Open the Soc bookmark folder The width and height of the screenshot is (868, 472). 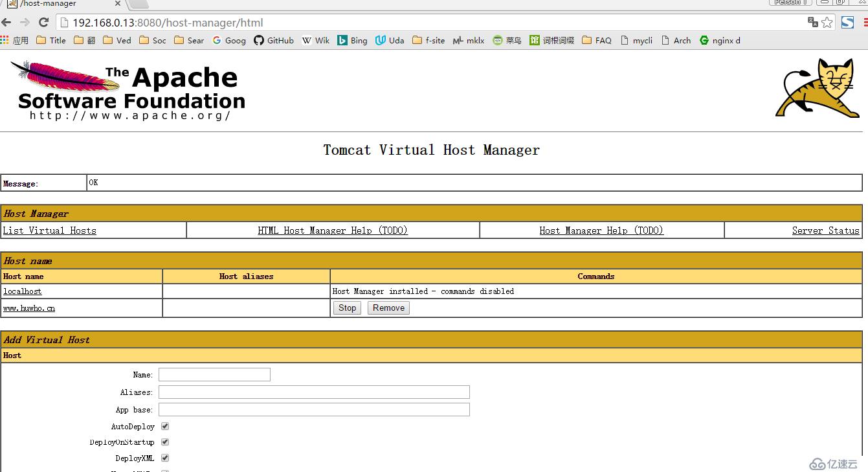tap(153, 40)
